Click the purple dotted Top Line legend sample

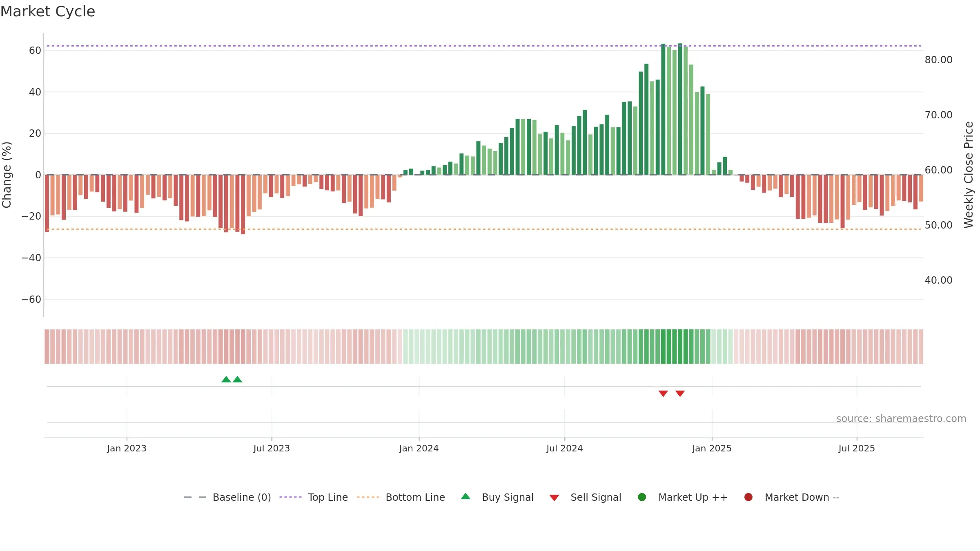(x=290, y=497)
